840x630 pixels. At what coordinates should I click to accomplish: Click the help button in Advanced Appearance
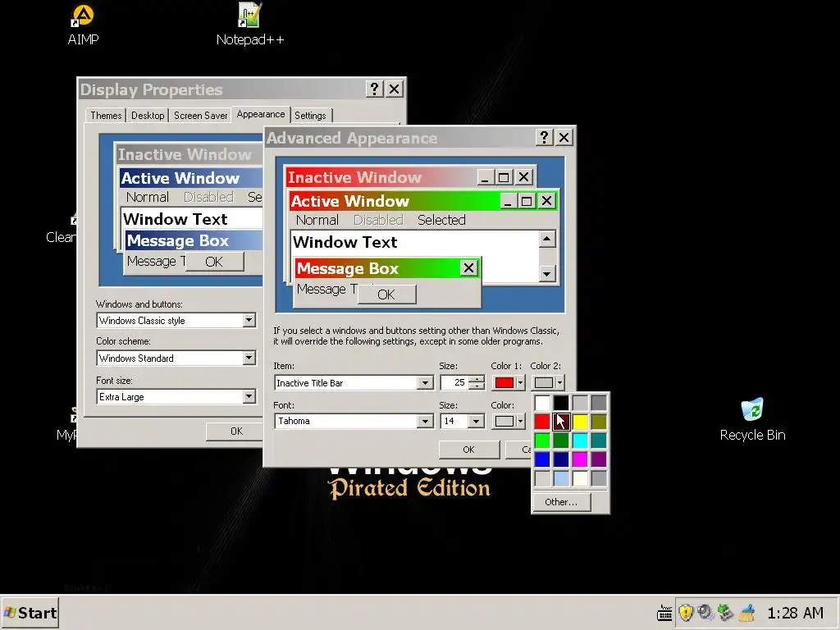click(x=545, y=138)
